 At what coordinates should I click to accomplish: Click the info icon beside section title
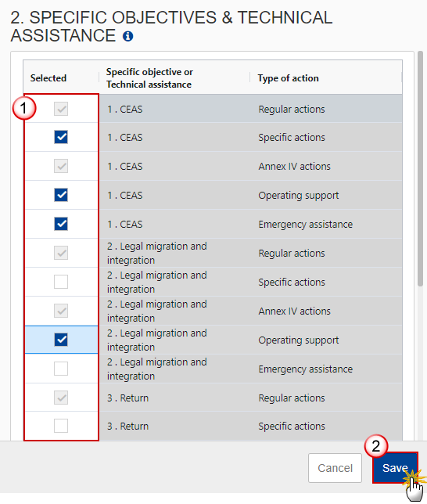128,36
